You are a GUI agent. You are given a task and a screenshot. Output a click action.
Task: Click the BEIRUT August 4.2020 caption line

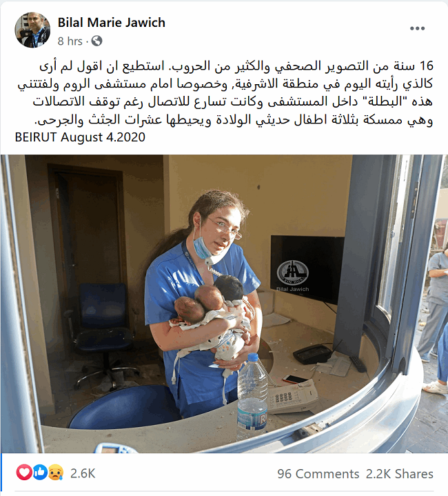point(80,137)
